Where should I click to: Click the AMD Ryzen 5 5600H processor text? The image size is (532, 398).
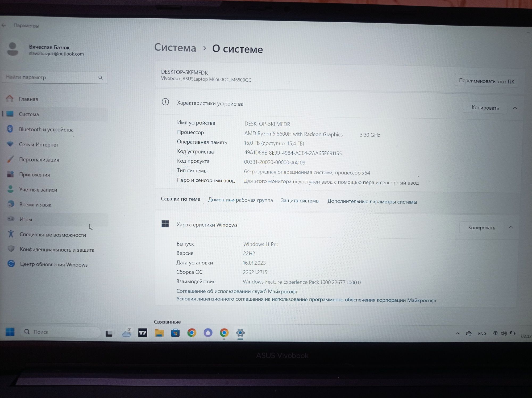[293, 134]
